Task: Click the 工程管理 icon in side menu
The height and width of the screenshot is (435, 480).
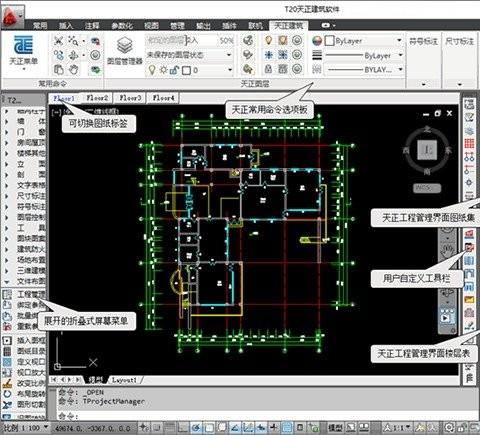Action: pyautogui.click(x=7, y=294)
